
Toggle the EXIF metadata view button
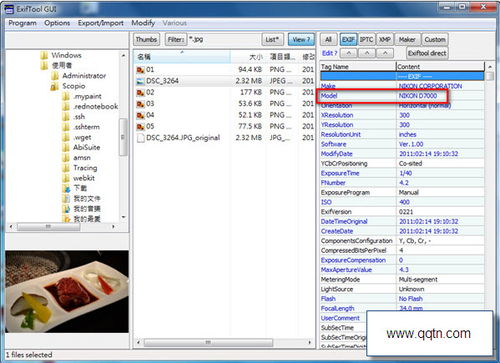348,40
